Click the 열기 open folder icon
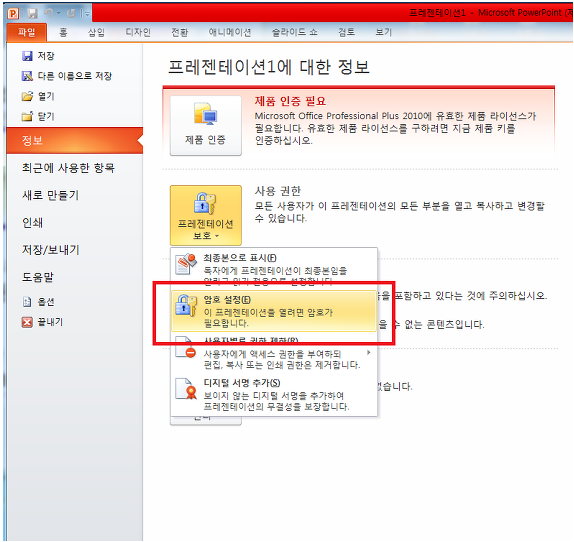 coord(27,96)
